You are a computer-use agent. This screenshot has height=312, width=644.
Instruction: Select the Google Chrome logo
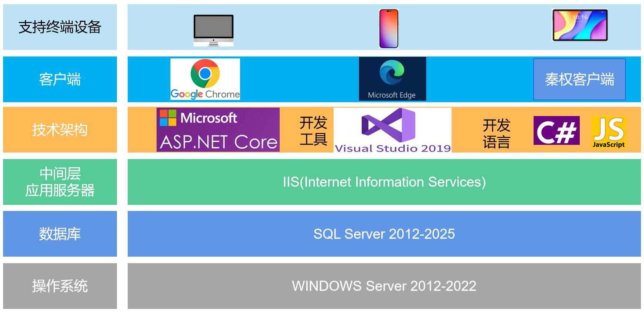pos(205,79)
